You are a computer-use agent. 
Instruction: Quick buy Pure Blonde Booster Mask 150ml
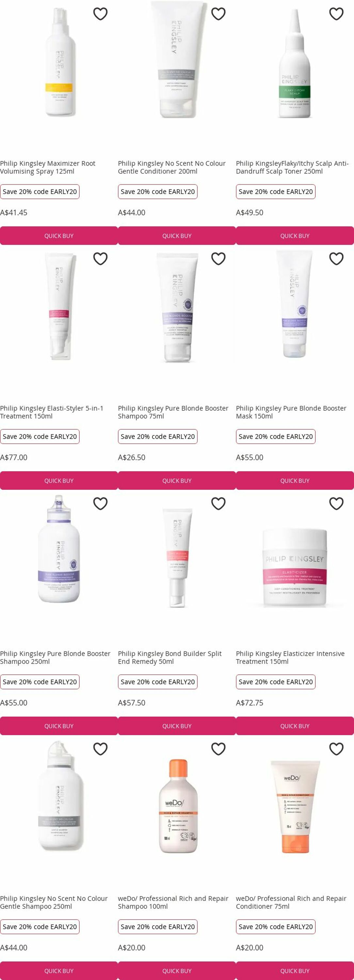coord(295,481)
